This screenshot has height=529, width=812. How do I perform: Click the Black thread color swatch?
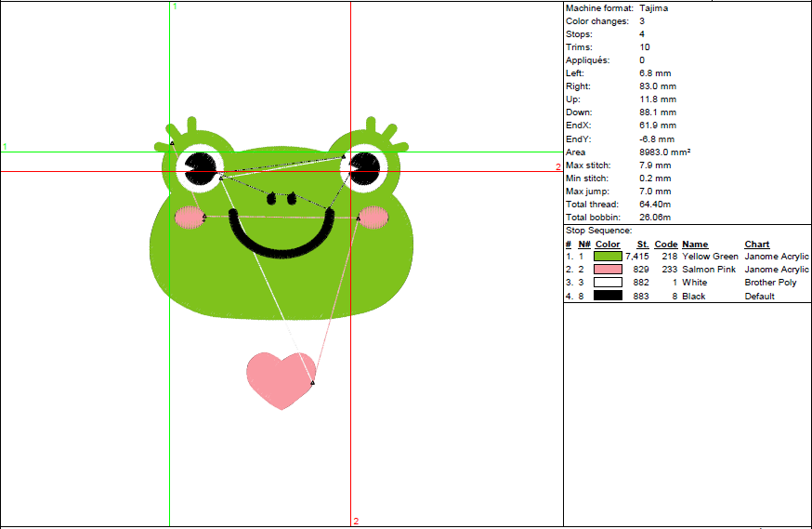pos(608,296)
